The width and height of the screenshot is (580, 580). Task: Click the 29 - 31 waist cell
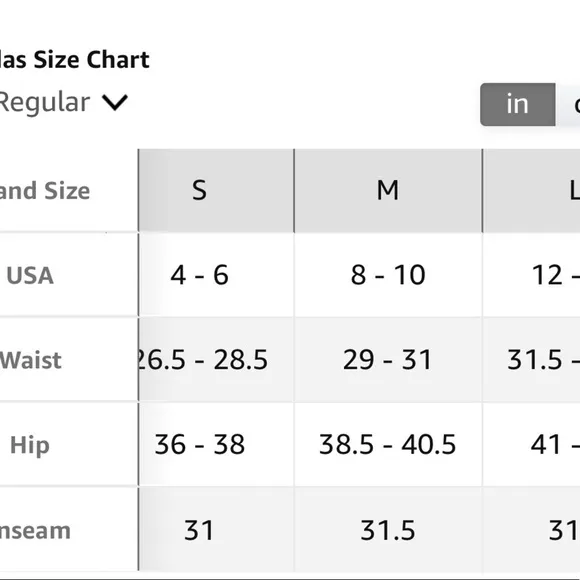click(x=388, y=360)
